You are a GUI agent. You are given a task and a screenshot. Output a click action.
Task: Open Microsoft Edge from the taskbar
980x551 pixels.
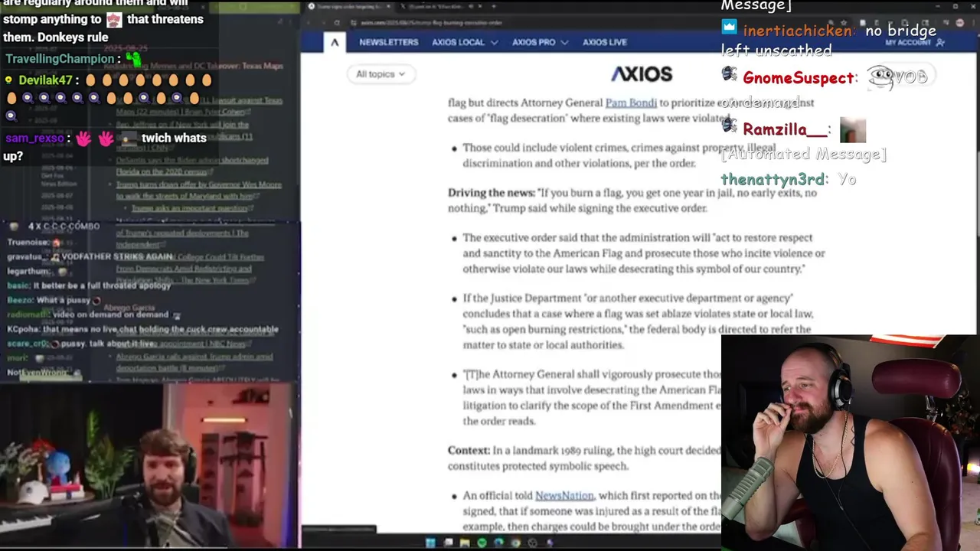click(x=498, y=543)
